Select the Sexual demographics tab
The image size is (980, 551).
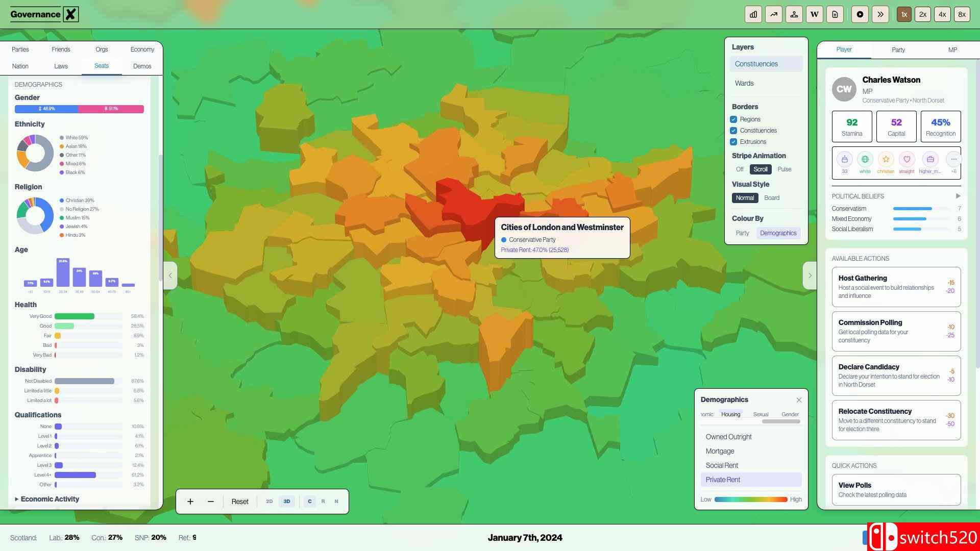[x=761, y=414]
